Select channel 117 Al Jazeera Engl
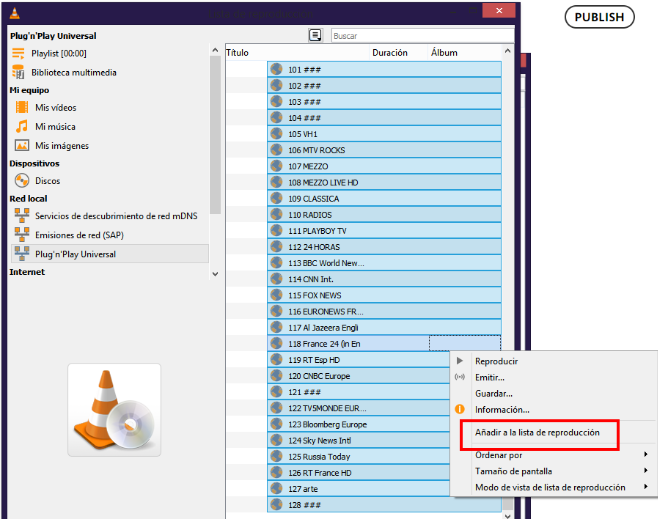658x525 pixels. tap(384, 327)
